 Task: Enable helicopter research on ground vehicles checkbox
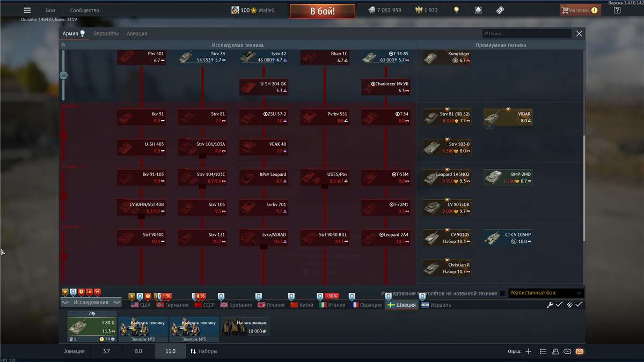coord(502,293)
